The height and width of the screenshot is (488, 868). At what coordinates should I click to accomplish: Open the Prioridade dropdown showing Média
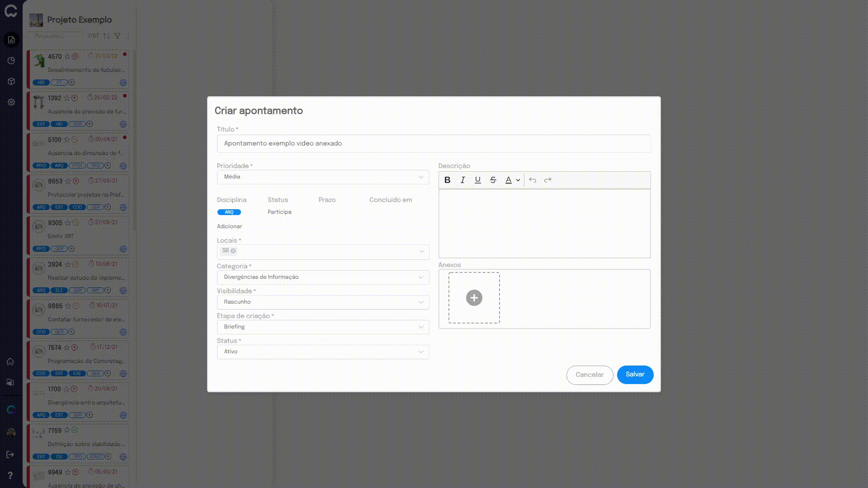(323, 177)
